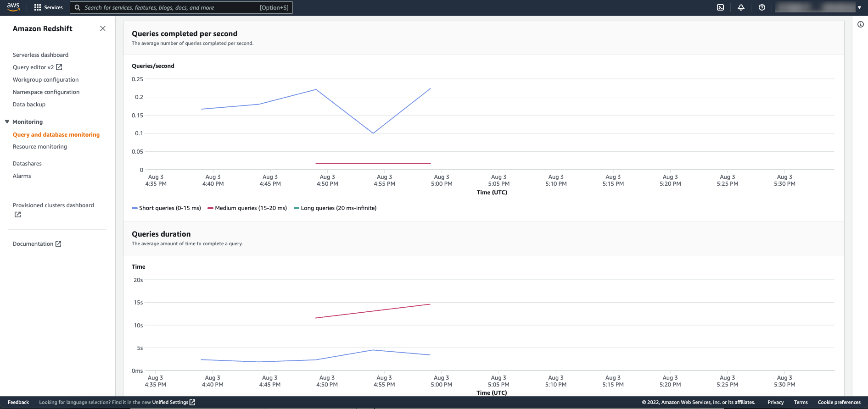Click the search magnifier icon
Screen dimensions: 868x409
click(78, 7)
